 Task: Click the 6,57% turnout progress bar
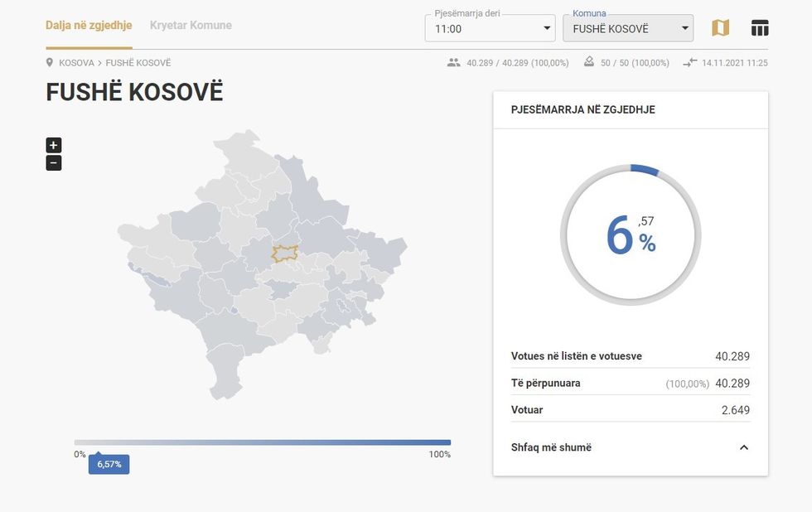point(263,442)
